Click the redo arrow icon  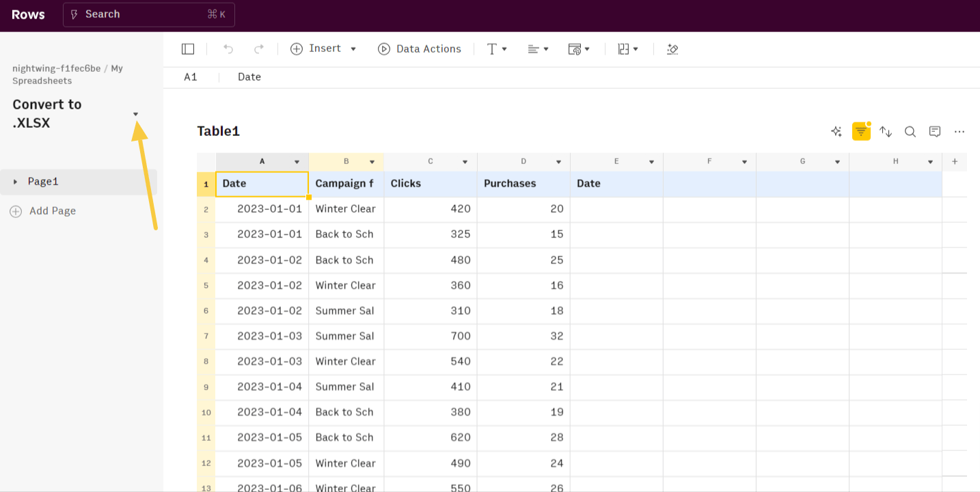(259, 49)
